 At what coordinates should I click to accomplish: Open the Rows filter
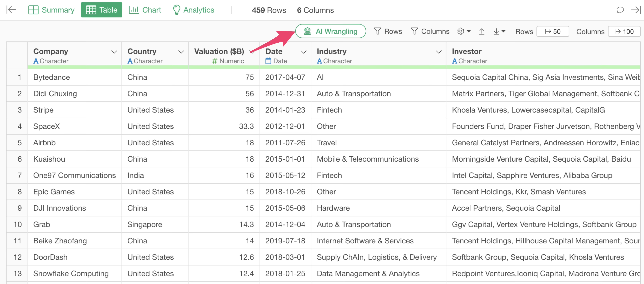click(x=388, y=31)
